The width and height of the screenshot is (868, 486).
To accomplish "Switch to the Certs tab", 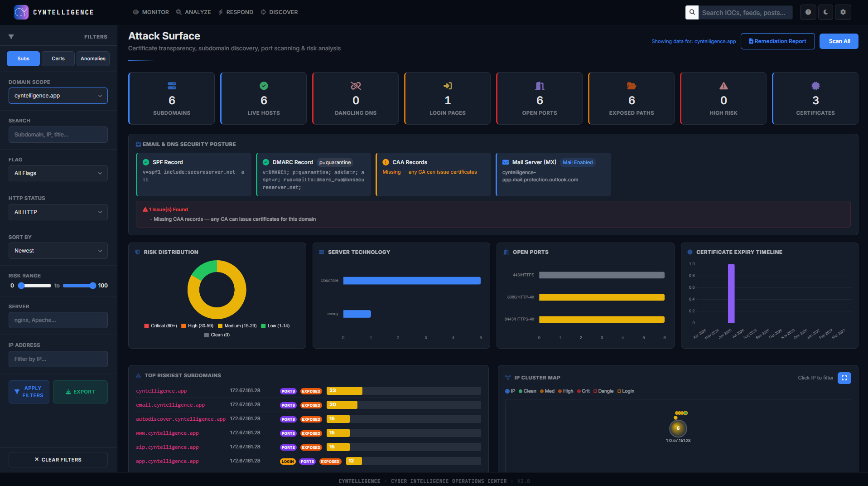I will click(x=58, y=58).
